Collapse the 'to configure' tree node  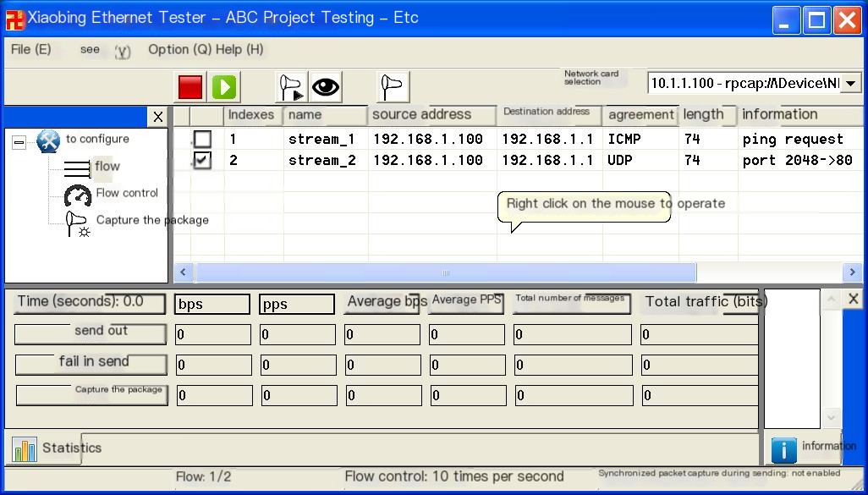click(19, 142)
